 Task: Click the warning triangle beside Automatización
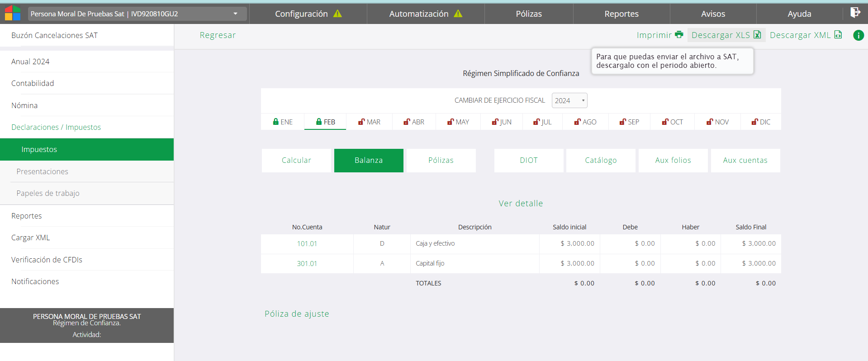coord(458,14)
